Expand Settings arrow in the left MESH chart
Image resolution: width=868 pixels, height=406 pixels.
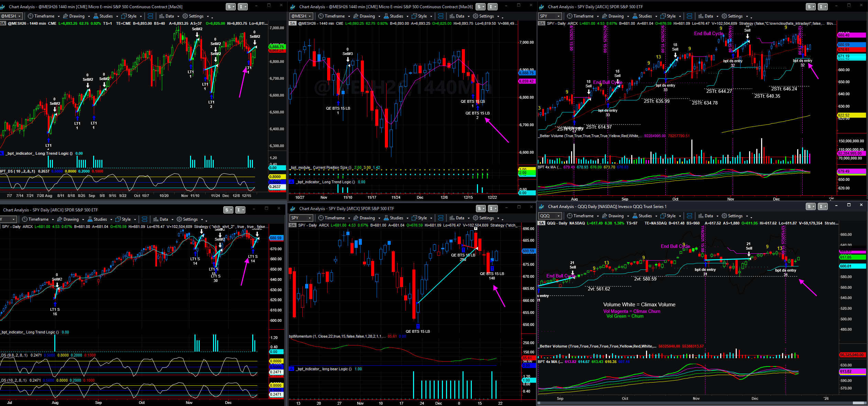tap(208, 17)
